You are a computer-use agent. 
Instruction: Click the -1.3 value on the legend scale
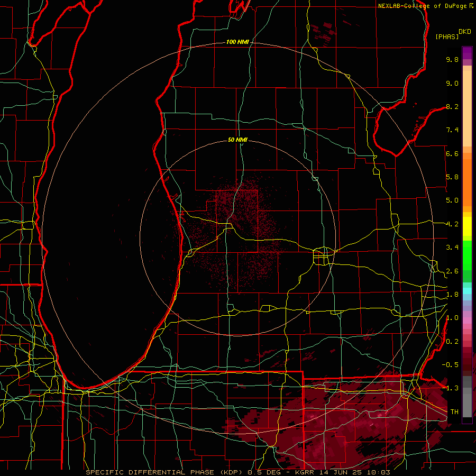pos(450,388)
